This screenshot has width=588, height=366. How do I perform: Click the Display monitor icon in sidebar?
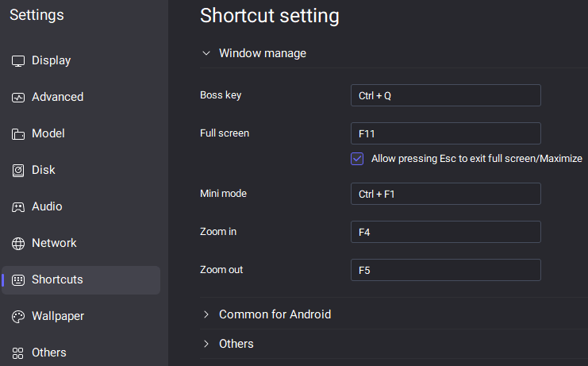[x=18, y=61]
